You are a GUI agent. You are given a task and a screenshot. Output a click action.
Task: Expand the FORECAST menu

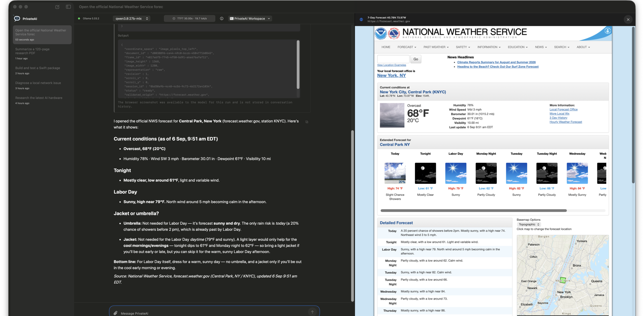407,47
